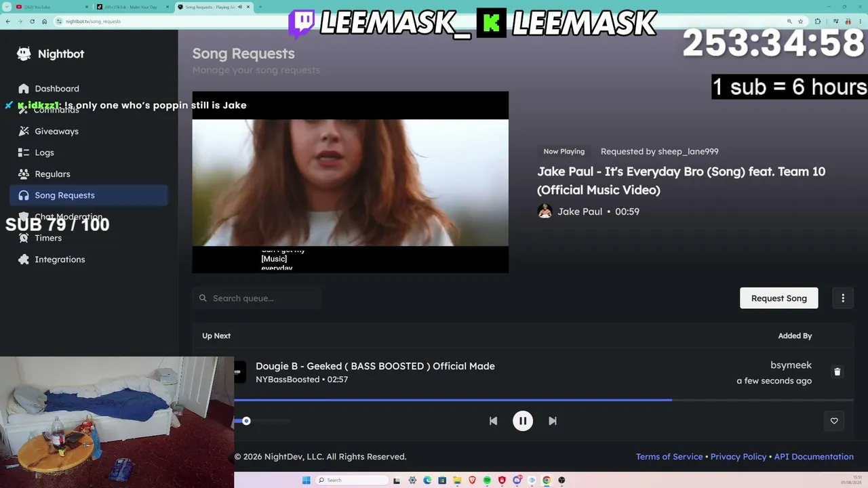868x488 pixels.
Task: Click the Logs list icon
Action: (x=24, y=152)
